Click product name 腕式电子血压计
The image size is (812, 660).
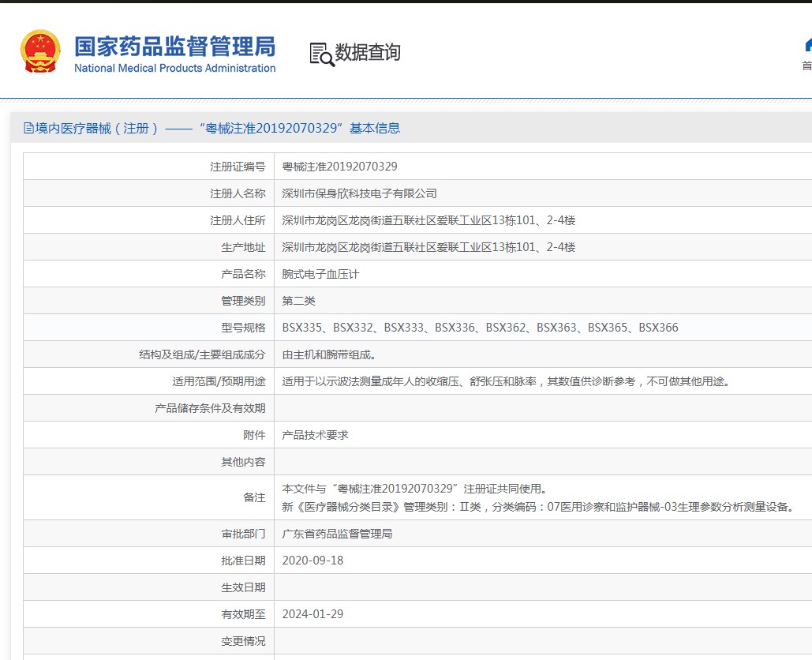click(320, 274)
